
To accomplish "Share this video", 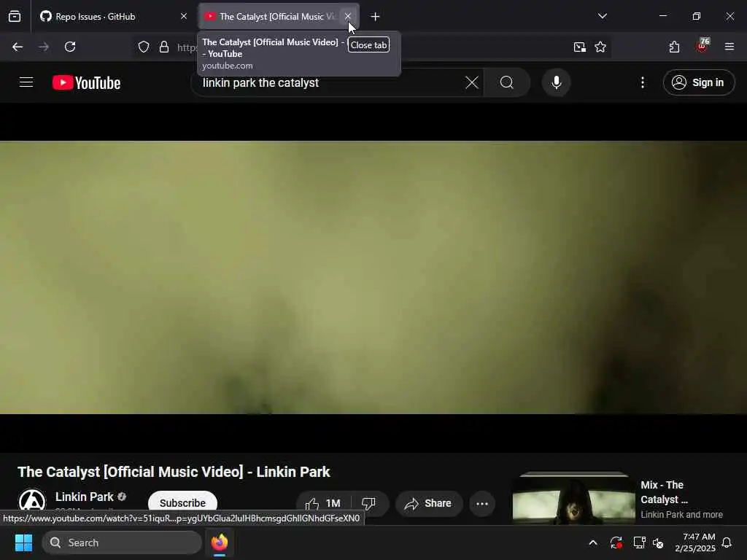I will coord(429,503).
